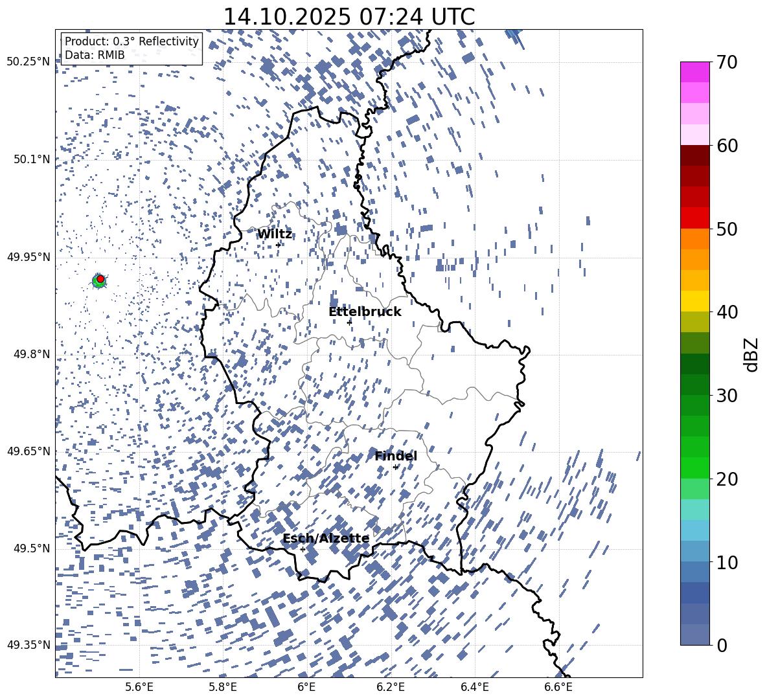The image size is (767, 700).
Task: Click the dBZ colorbar axis label
Action: click(751, 354)
